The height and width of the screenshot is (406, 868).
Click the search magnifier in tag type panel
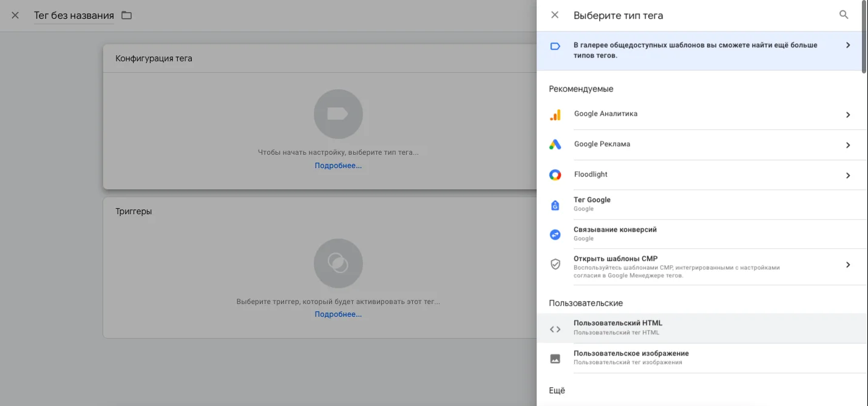coord(844,15)
